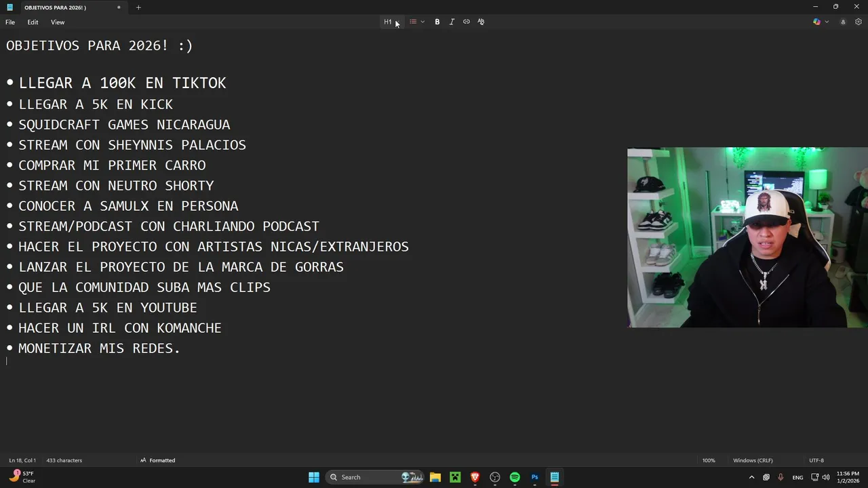Click the line HACER UN IRL CON KOMANCHE
Screen dimensions: 868x488
[120, 328]
